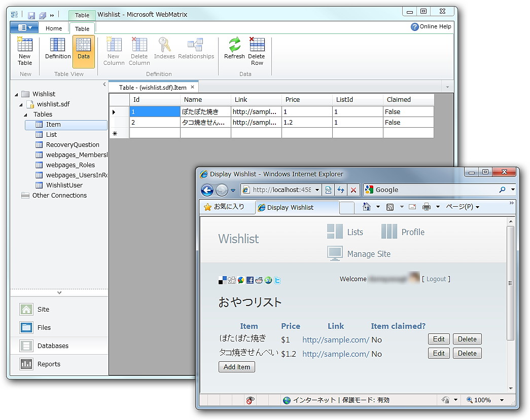Share page via Reddit icon

point(259,280)
